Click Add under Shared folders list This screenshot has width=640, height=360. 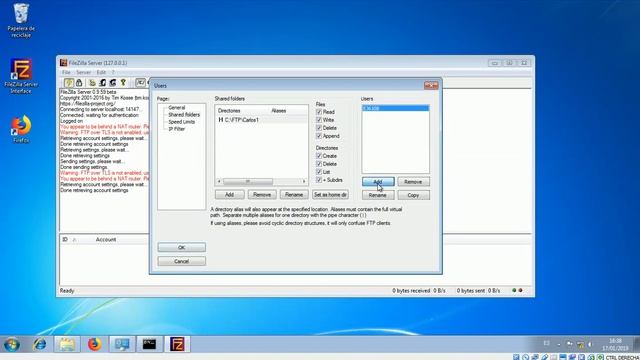click(x=229, y=195)
